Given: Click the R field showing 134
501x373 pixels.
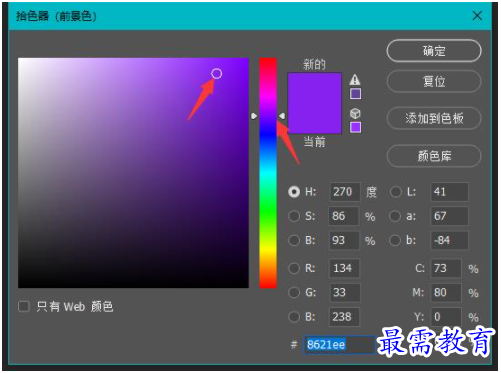Looking at the screenshot, I should [344, 268].
